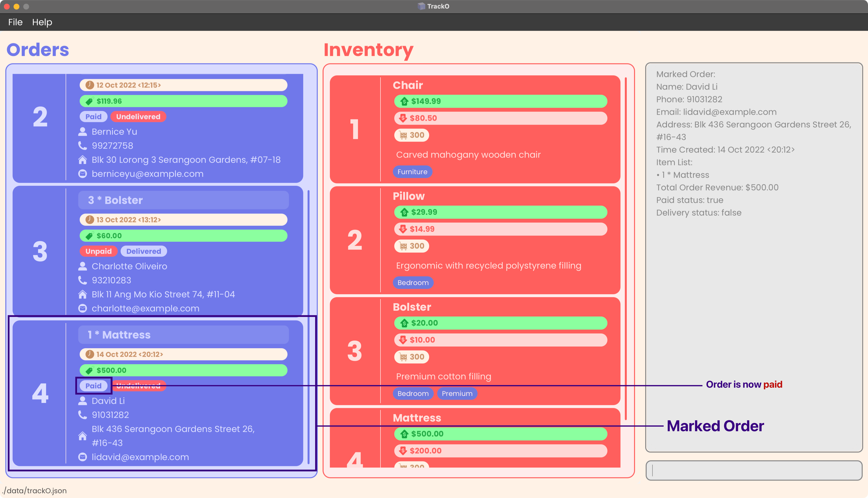Click the home icon beside Blk 436 Serangoon
868x498 pixels.
[83, 436]
